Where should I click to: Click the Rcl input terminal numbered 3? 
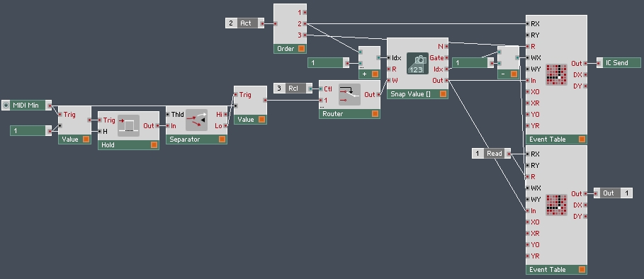[x=293, y=89]
